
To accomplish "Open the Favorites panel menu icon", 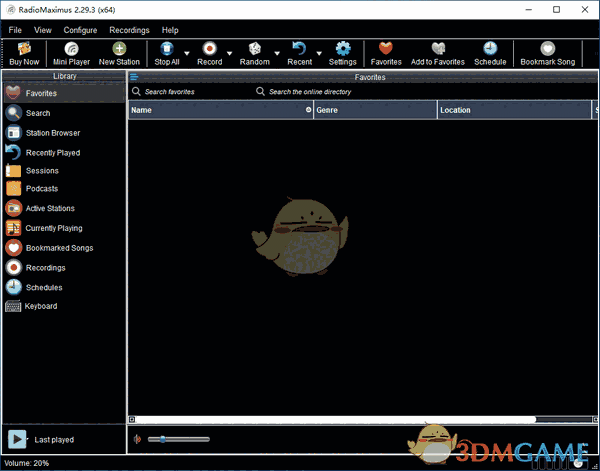I will click(x=134, y=77).
